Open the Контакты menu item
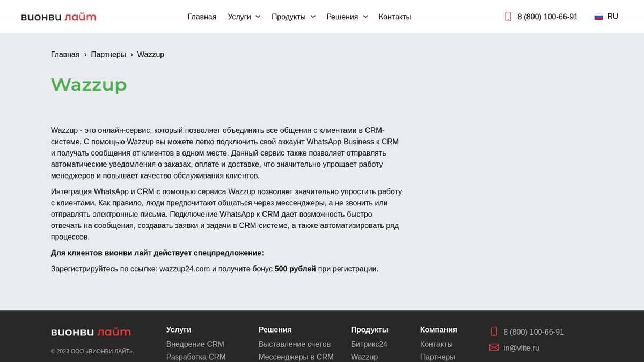644x362 pixels. [395, 17]
